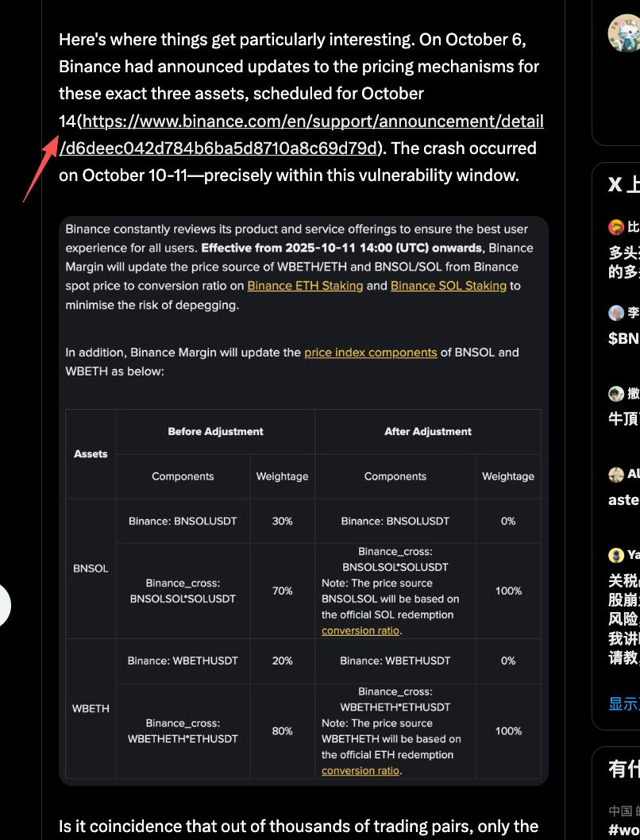The width and height of the screenshot is (640, 840).
Task: Click the cartoon profile avatar at top right
Action: coord(624,33)
